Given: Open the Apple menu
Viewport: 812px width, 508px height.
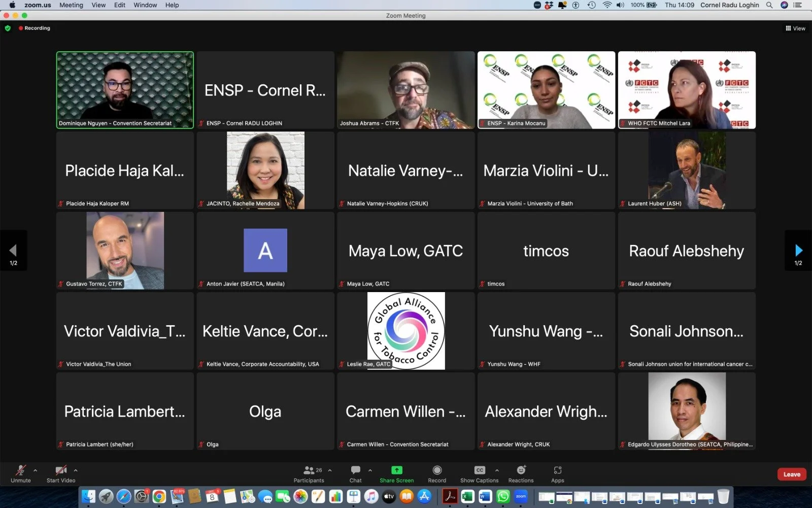Looking at the screenshot, I should pos(12,5).
